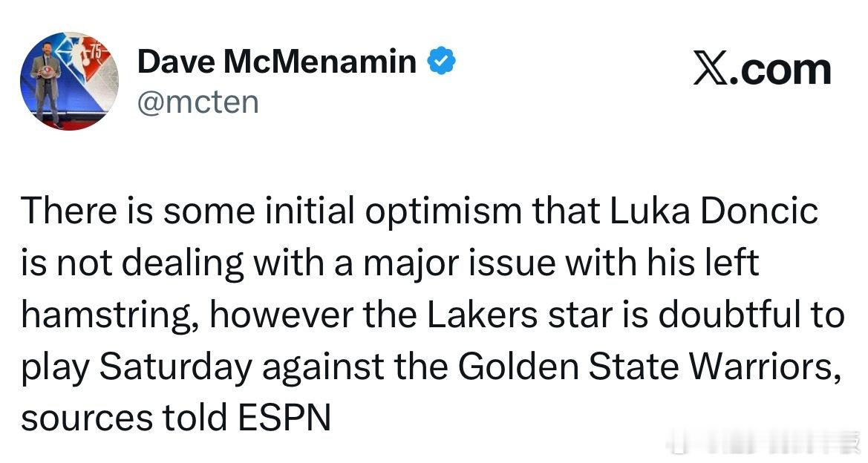Click the X logo in X.com
The image size is (868, 463).
pyautogui.click(x=711, y=69)
